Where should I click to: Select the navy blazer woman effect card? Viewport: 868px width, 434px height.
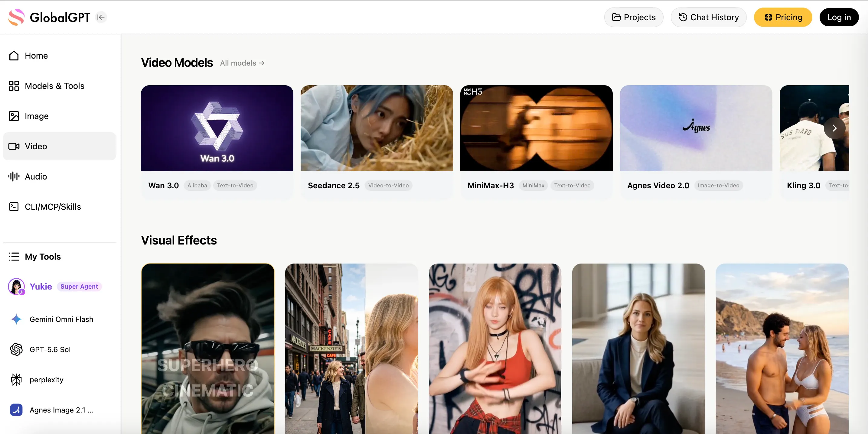pos(638,348)
